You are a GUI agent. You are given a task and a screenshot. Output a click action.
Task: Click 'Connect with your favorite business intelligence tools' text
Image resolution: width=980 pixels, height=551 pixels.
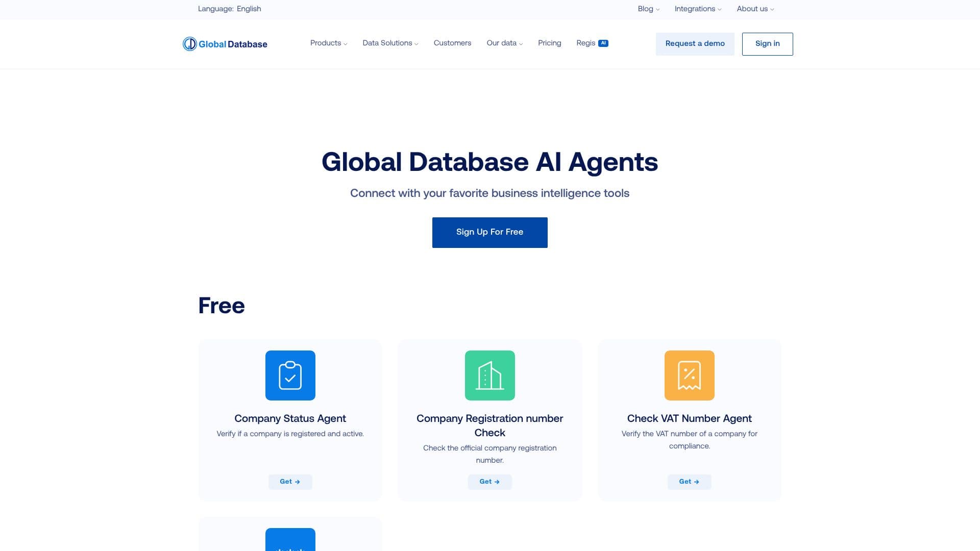(x=490, y=193)
